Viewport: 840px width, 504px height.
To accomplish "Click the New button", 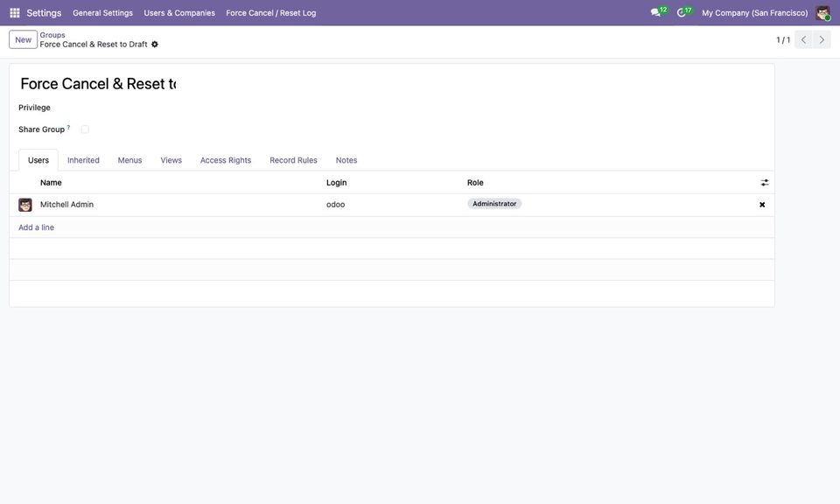I will click(23, 39).
